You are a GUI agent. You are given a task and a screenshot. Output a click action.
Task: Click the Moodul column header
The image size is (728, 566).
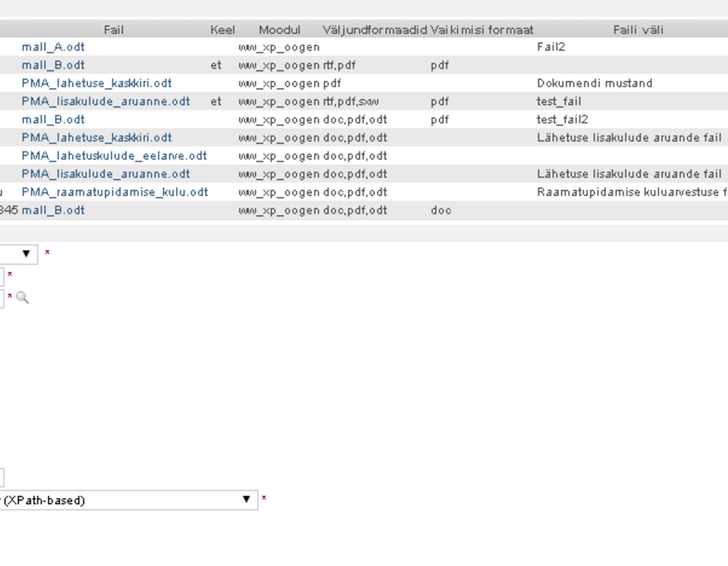coord(280,30)
